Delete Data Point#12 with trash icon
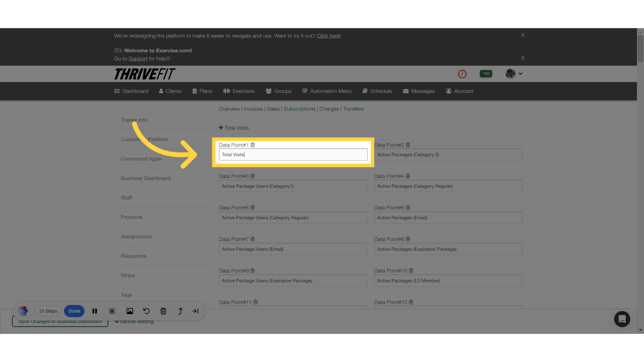Image resolution: width=644 pixels, height=362 pixels. coord(411,302)
